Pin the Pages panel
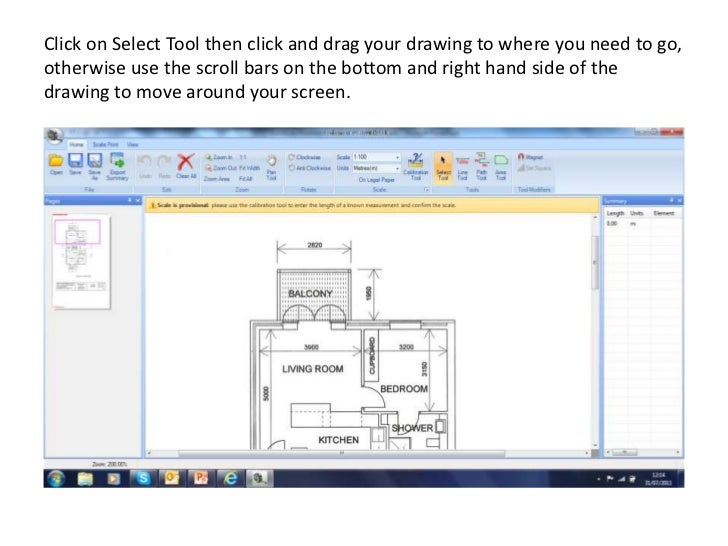Screen dimensions: 728x546 tap(130, 200)
